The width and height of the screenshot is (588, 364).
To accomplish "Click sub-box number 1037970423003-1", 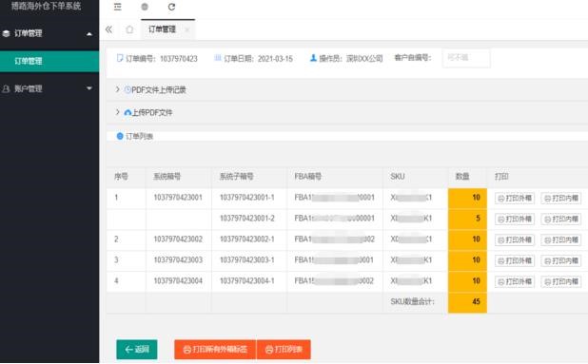I will point(247,259).
